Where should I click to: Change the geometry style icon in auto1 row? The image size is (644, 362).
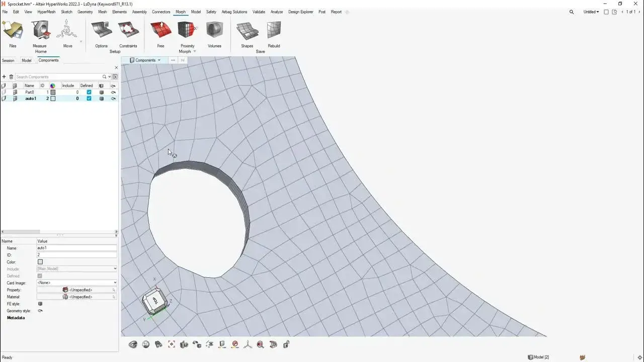pyautogui.click(x=113, y=99)
